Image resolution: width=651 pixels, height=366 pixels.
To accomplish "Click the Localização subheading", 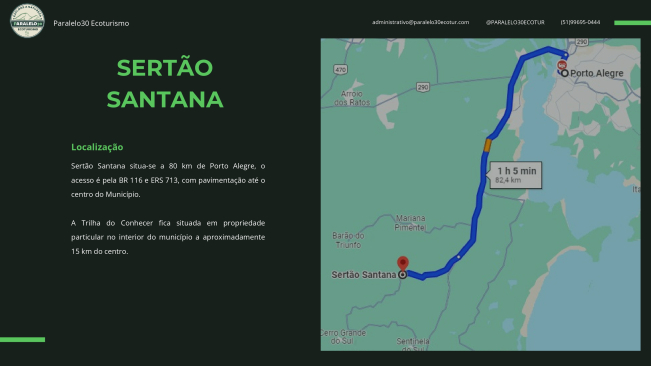I will coord(97,147).
